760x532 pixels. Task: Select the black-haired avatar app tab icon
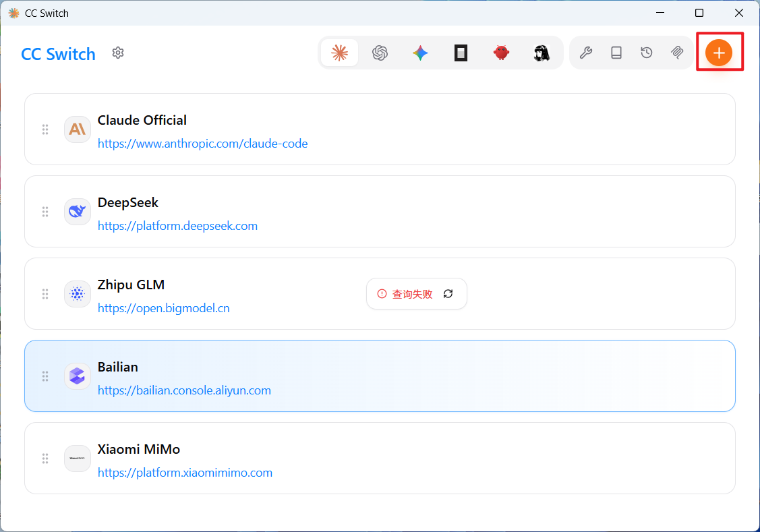coord(542,53)
